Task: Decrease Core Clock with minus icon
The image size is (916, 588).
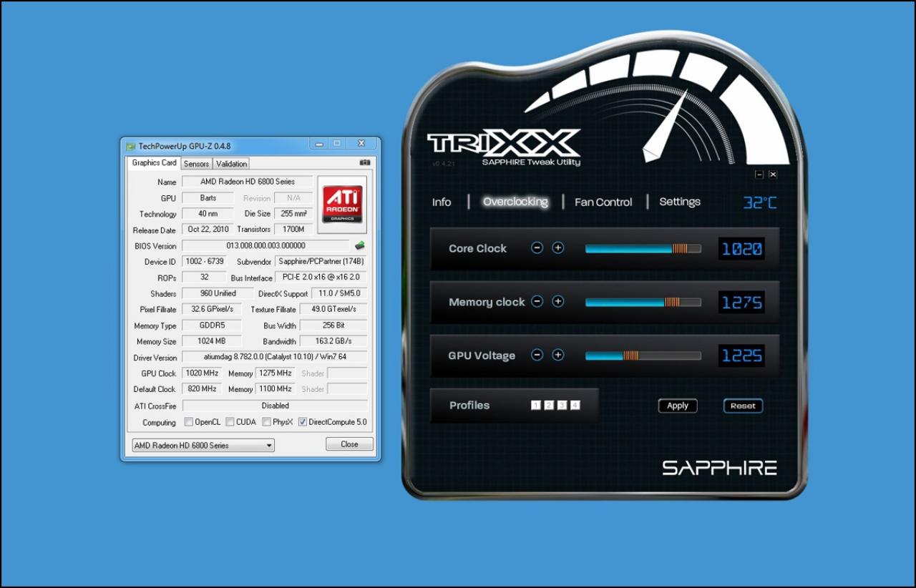Action: click(x=537, y=248)
